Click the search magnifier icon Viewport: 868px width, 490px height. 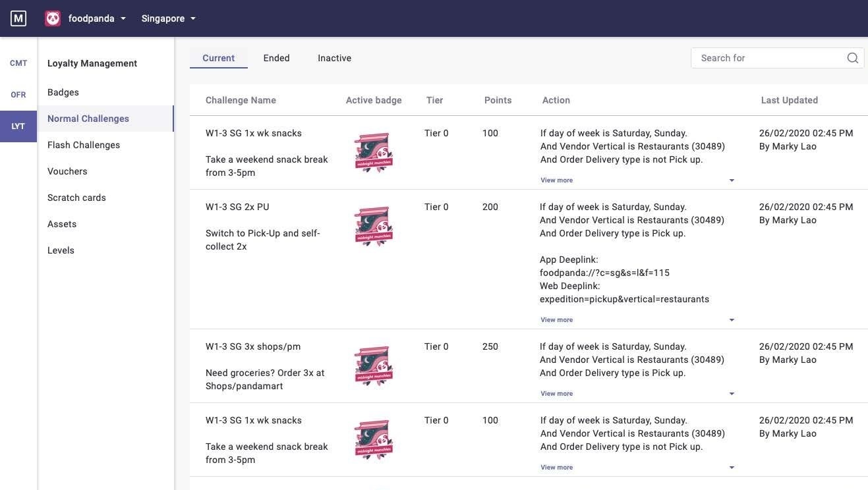(852, 58)
